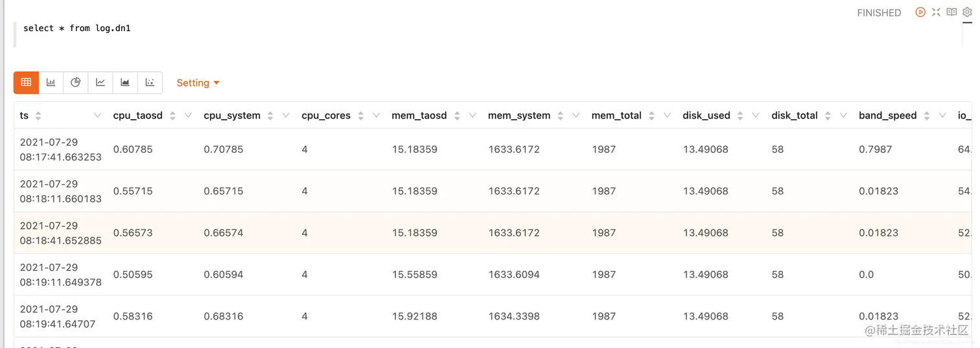Switch to area chart view

point(125,82)
